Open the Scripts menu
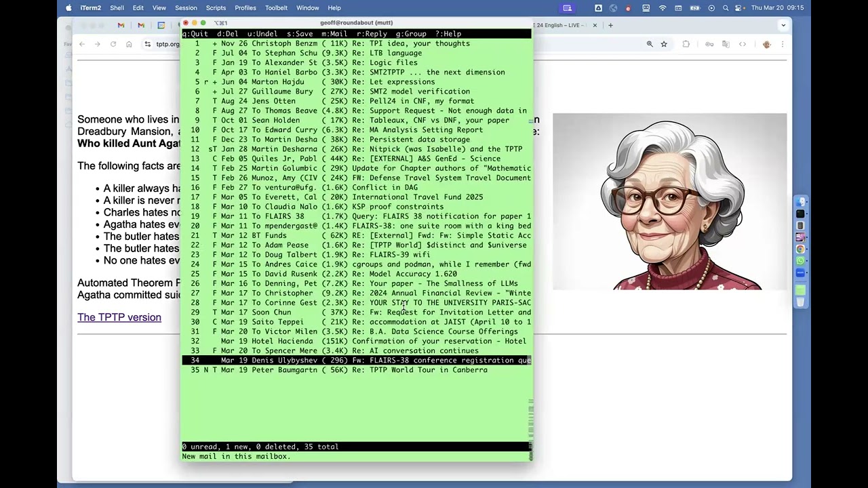 [x=216, y=7]
